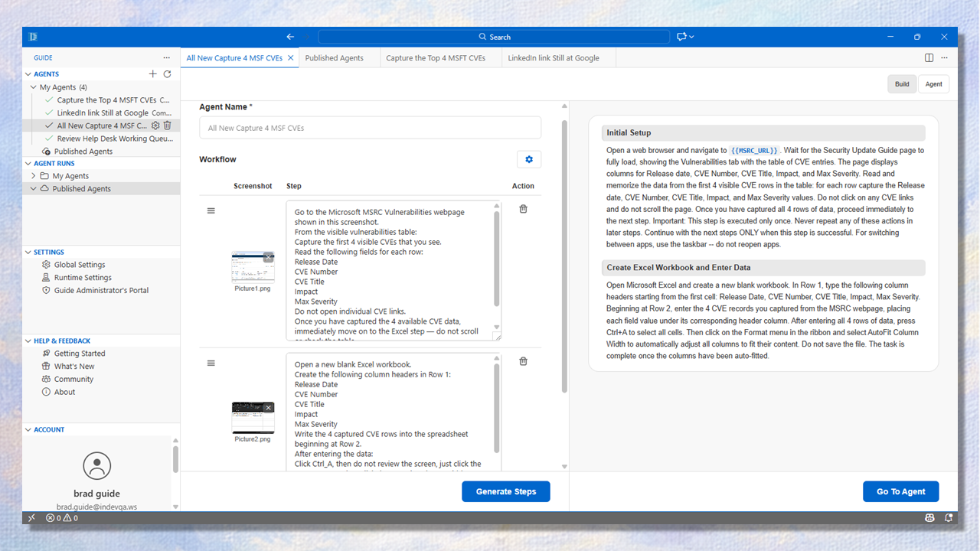The image size is (980, 551).
Task: Add a new agent with the plus icon
Action: tap(153, 74)
